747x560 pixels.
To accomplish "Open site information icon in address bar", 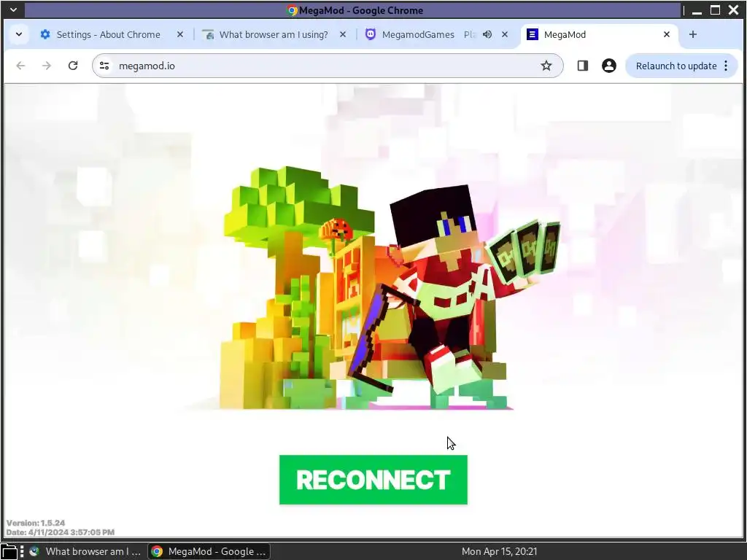I will click(x=104, y=66).
